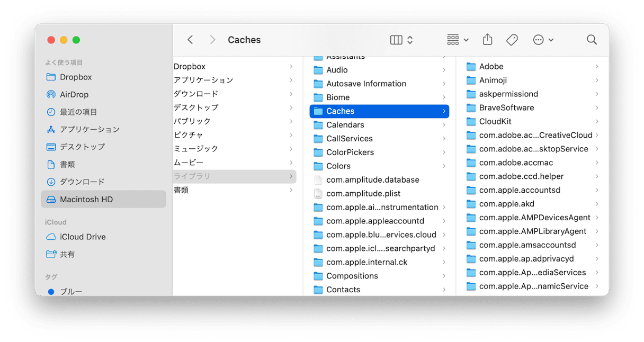The height and width of the screenshot is (342, 644).
Task: Open the group-by grid icon menu
Action: 458,40
